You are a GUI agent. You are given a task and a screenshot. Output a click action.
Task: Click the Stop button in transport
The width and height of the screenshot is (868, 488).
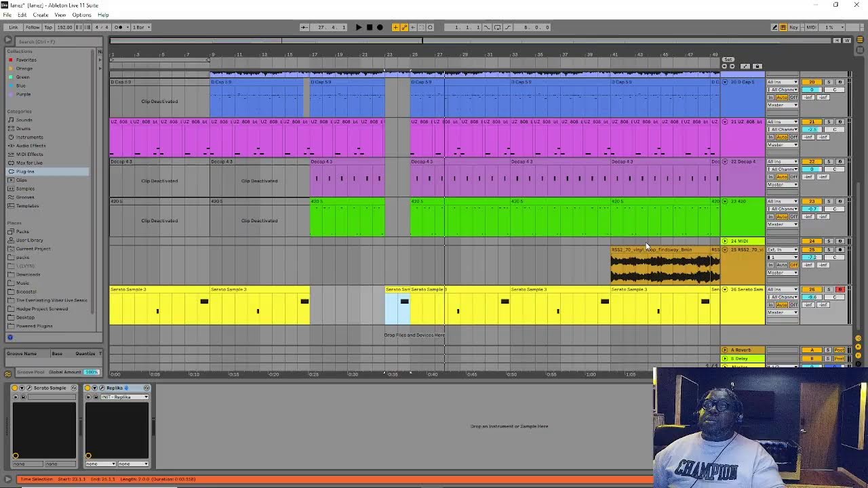coord(369,27)
